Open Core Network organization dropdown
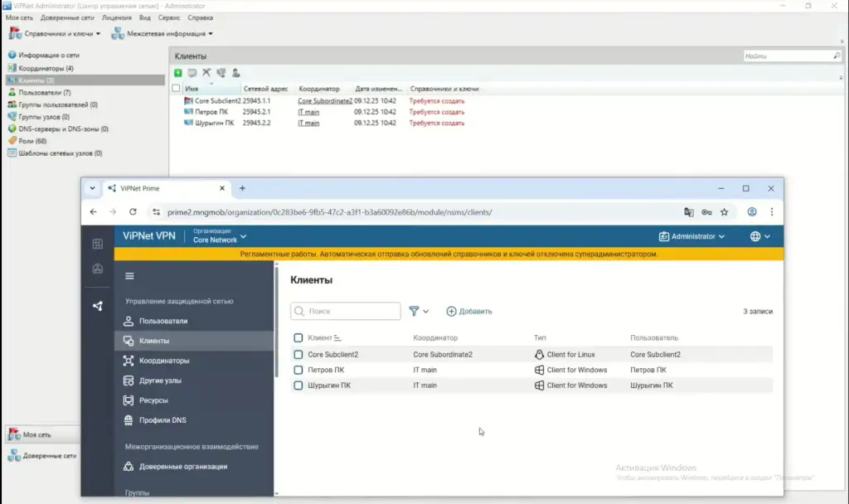Viewport: 849px width, 504px height. point(219,236)
